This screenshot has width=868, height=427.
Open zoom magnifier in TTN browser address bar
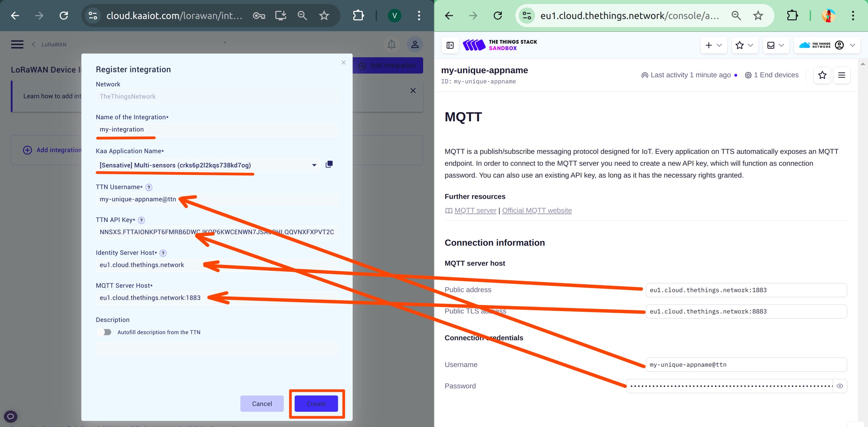(x=736, y=16)
